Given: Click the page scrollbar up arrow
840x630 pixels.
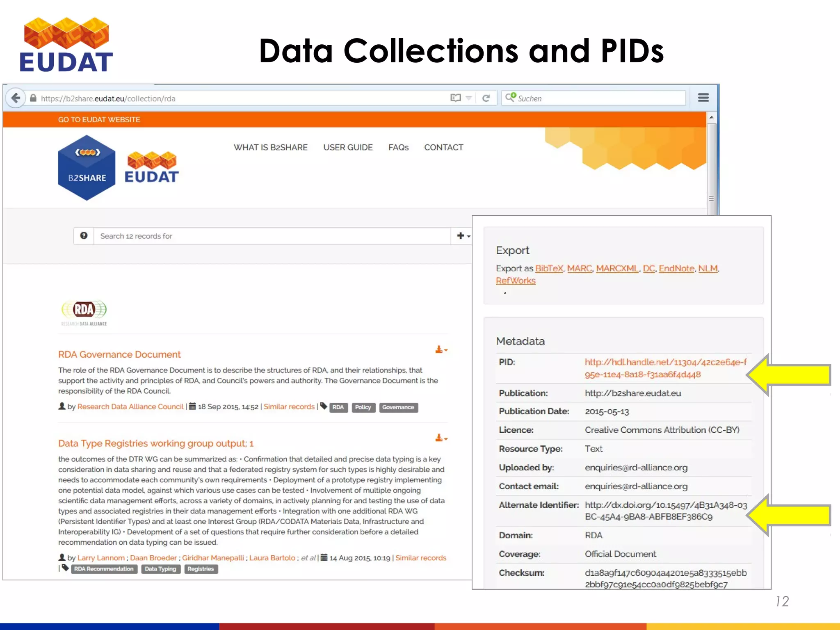Looking at the screenshot, I should pyautogui.click(x=712, y=117).
